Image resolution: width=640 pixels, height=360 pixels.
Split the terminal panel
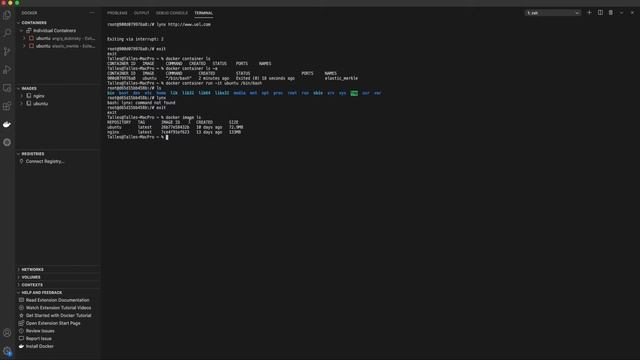(x=600, y=13)
